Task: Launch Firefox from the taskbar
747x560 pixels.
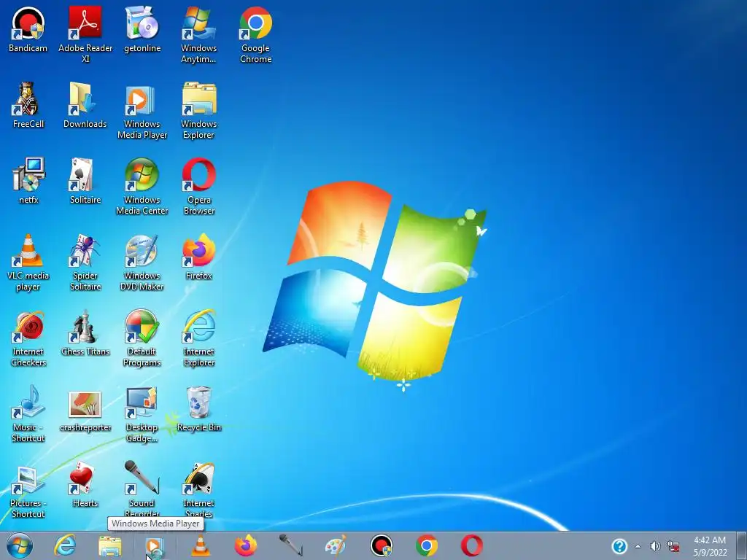Action: pos(246,545)
